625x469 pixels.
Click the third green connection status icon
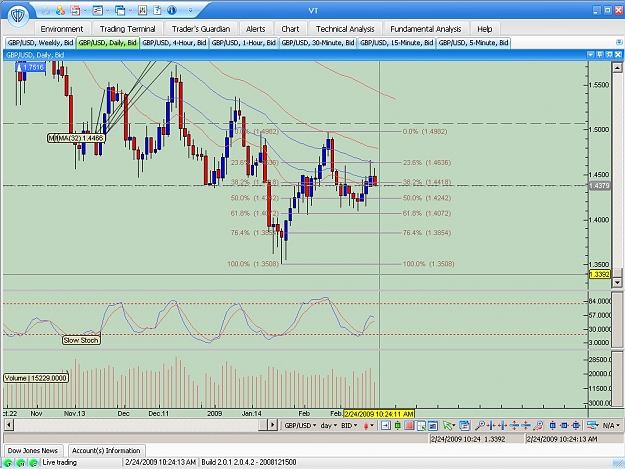point(34,463)
